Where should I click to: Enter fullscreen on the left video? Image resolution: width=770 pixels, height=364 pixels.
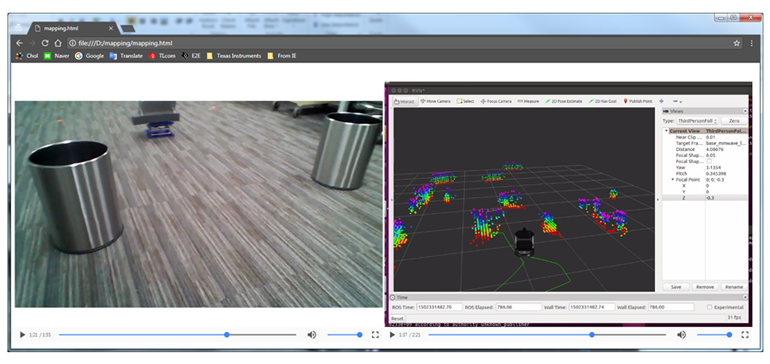(375, 335)
